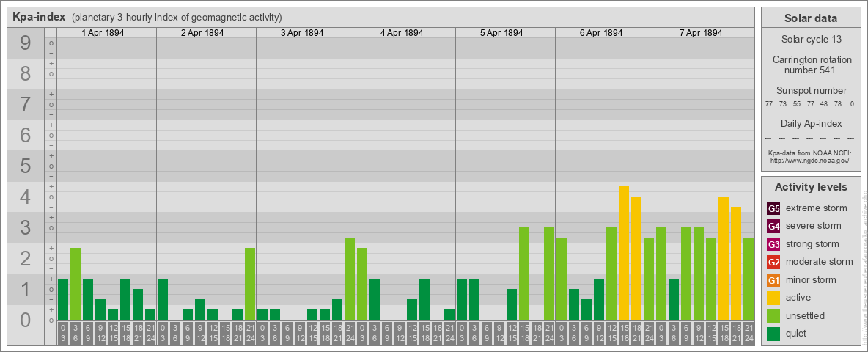This screenshot has width=868, height=352.
Task: Click the 4 Apr 1894 date header
Action: tap(402, 33)
